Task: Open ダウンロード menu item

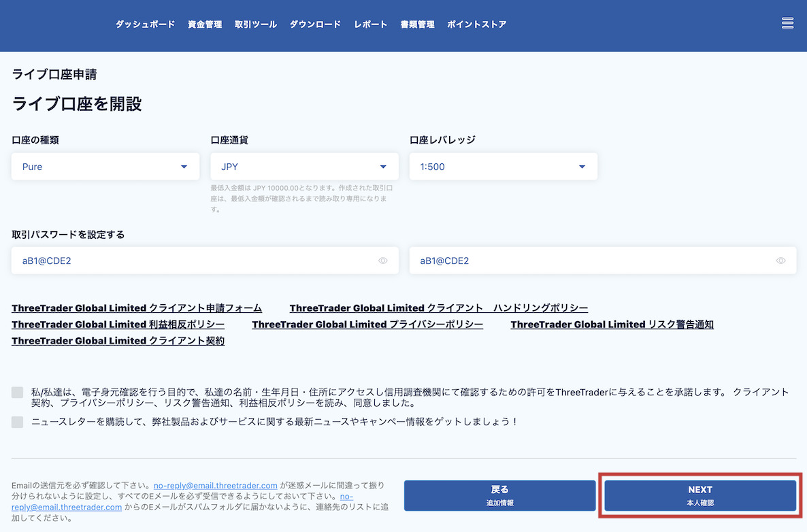Action: (x=315, y=24)
